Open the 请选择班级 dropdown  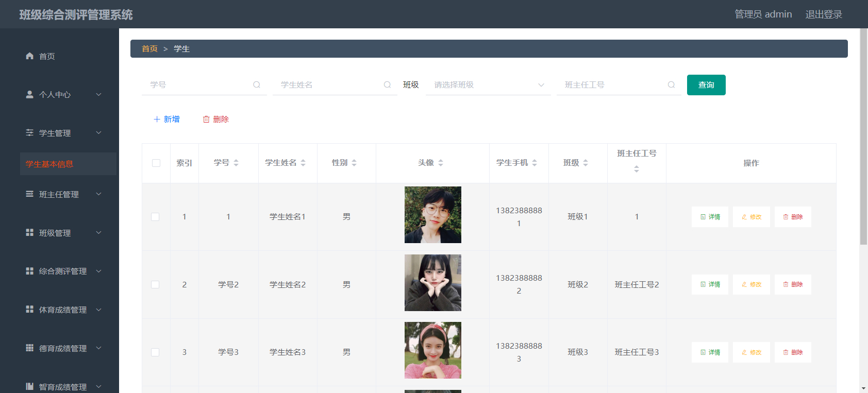click(488, 85)
